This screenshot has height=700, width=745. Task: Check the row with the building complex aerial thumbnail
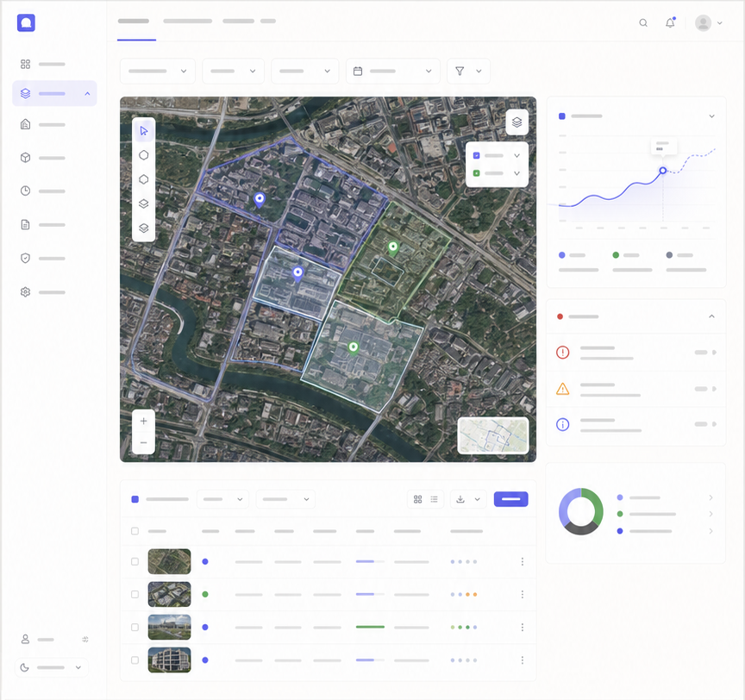click(135, 594)
